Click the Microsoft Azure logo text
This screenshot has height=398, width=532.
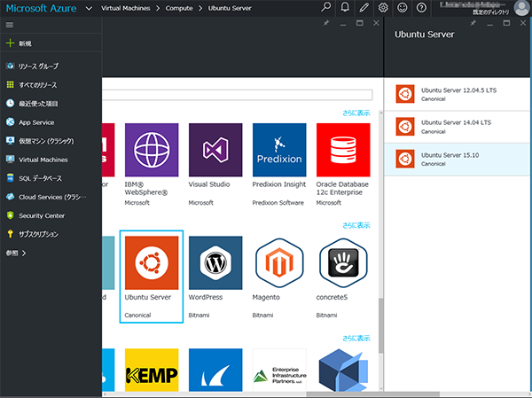41,8
